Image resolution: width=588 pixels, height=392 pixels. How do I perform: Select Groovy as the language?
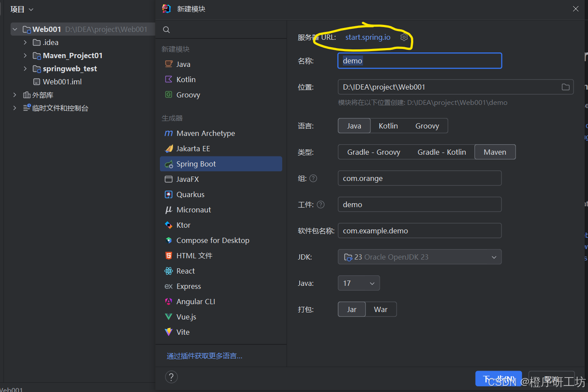point(427,126)
